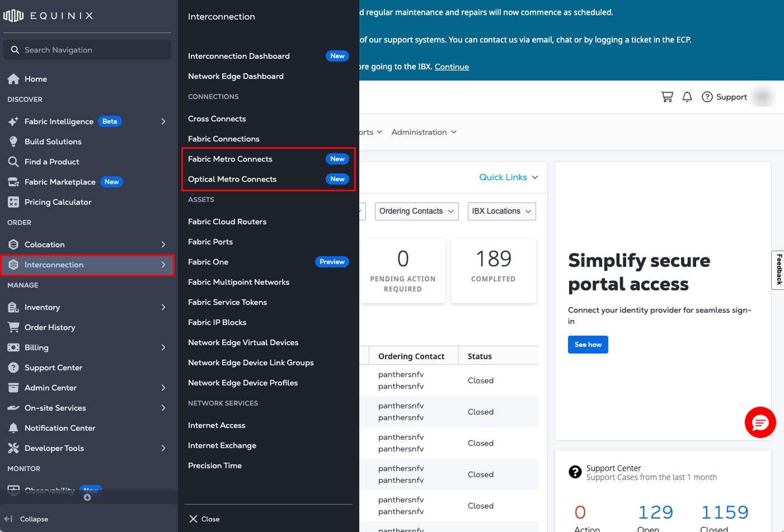The width and height of the screenshot is (784, 532).
Task: Expand the Admin Center submenu chevron
Action: pos(163,388)
